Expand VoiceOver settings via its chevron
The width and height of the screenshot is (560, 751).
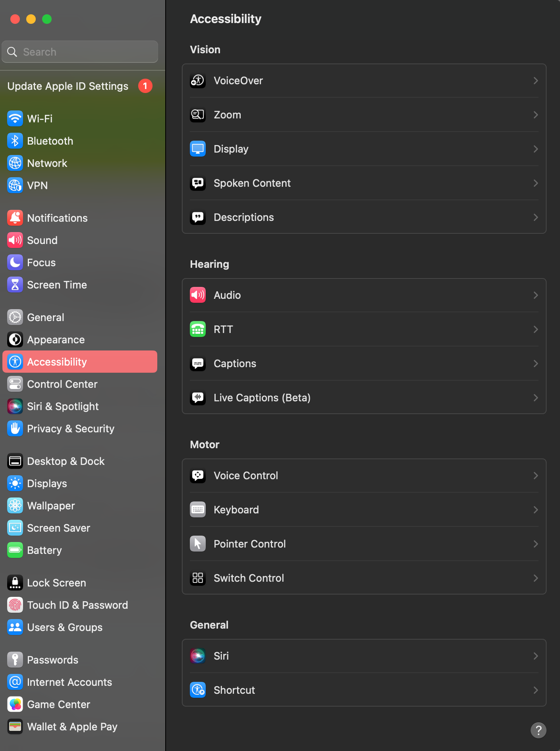[536, 81]
